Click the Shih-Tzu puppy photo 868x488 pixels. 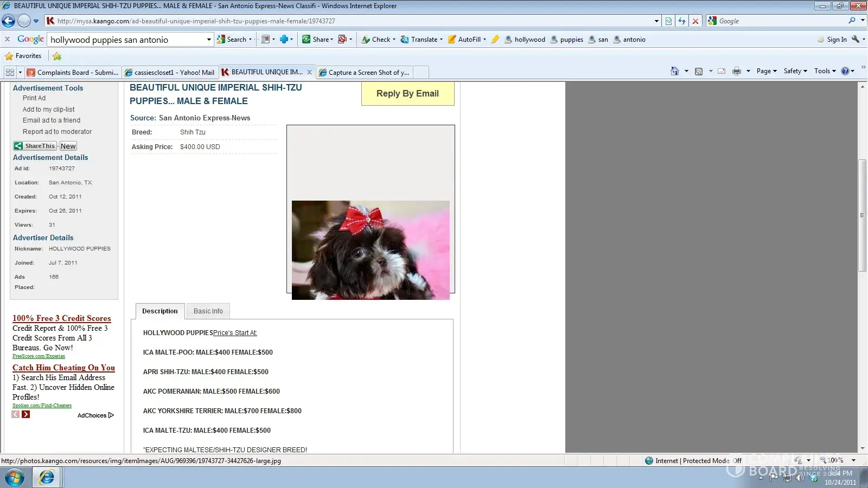pyautogui.click(x=371, y=250)
